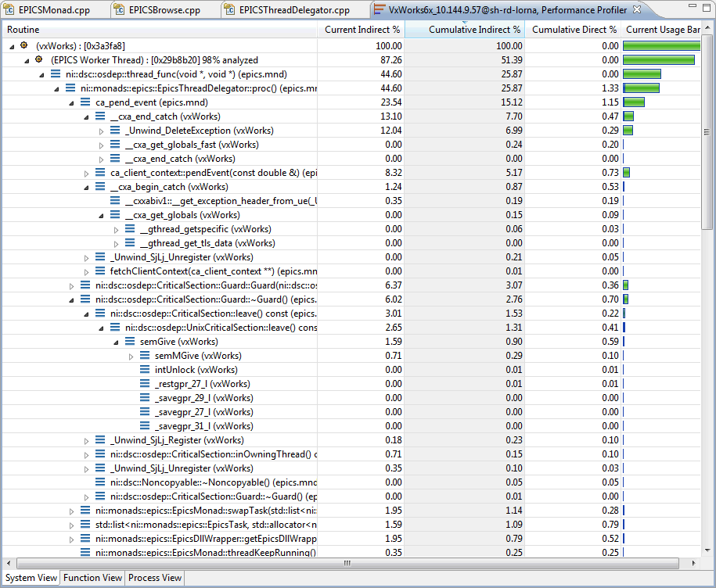
Task: Click the semGive routine icon
Action: pyautogui.click(x=130, y=341)
